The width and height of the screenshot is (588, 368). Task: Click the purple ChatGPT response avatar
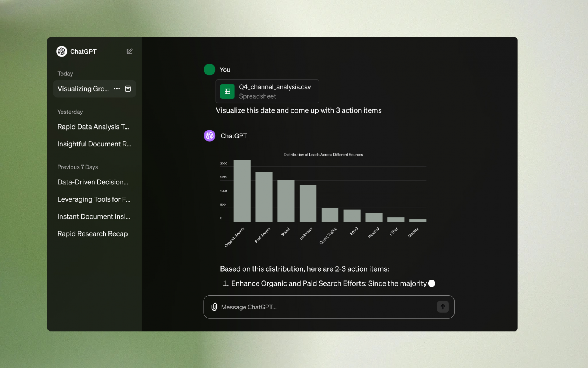click(x=209, y=136)
